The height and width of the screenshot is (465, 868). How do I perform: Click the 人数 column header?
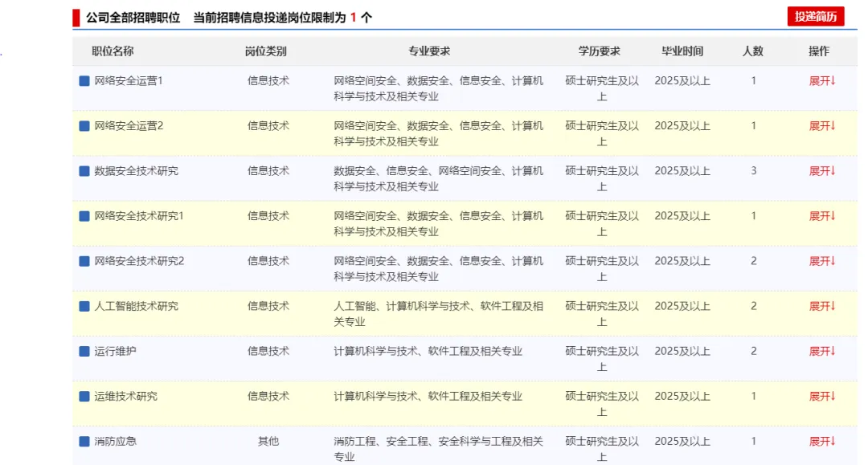[753, 51]
